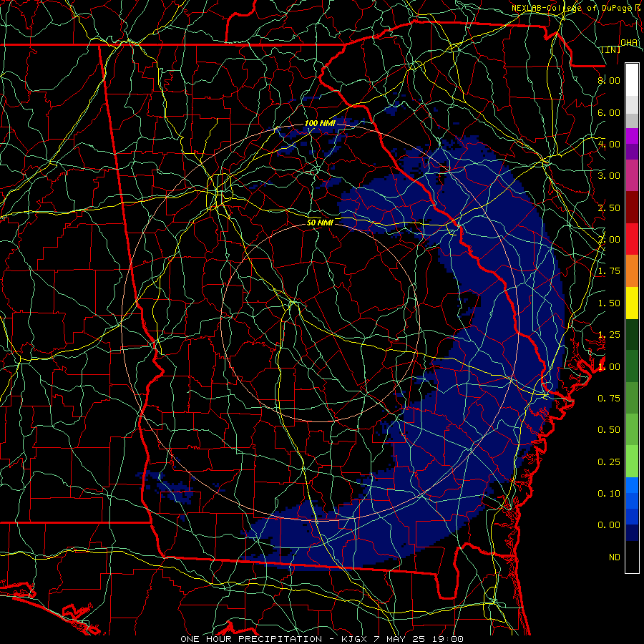The height and width of the screenshot is (644, 644).
Task: Click the 6.00 legend value label
Action: (x=609, y=112)
